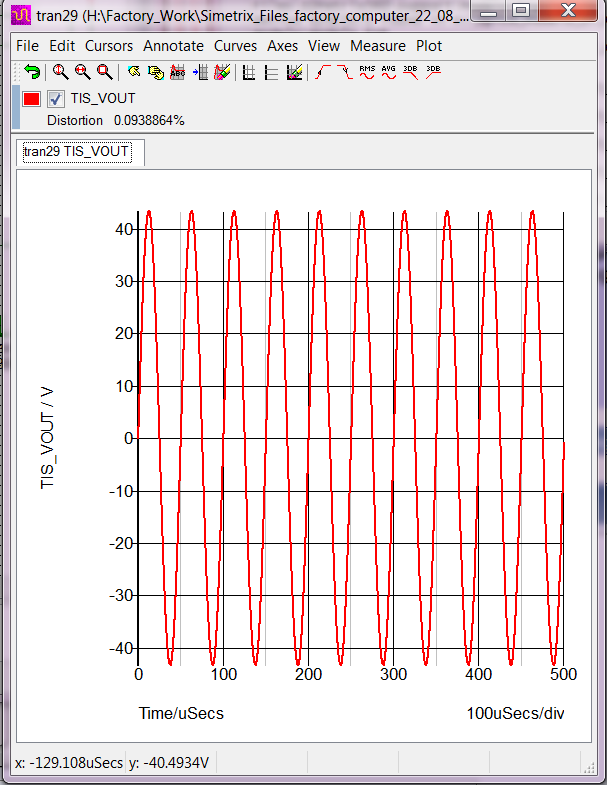Measure fall time with falling edge icon
This screenshot has height=785, width=607.
pyautogui.click(x=345, y=72)
